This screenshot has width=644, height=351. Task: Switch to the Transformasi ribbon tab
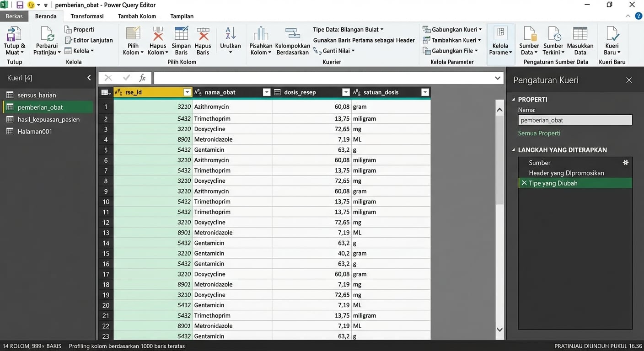(x=87, y=16)
